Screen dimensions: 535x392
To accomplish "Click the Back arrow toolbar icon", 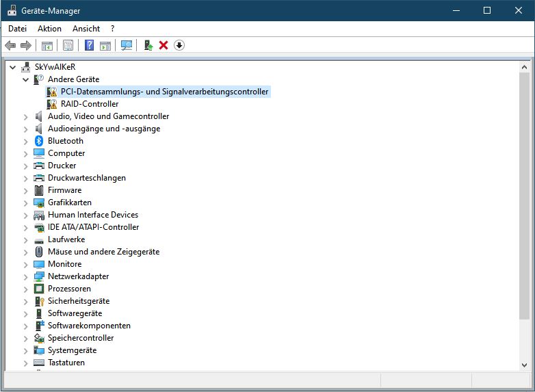I will (10, 45).
